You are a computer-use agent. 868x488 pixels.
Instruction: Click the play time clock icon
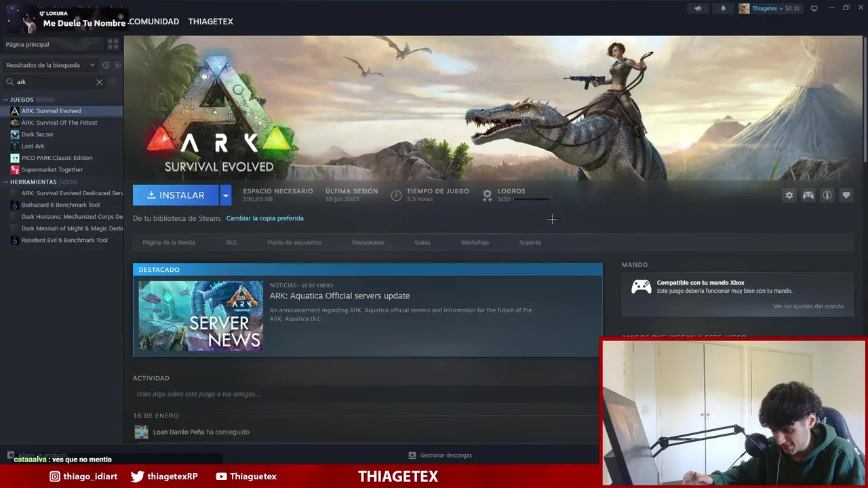[x=396, y=195]
